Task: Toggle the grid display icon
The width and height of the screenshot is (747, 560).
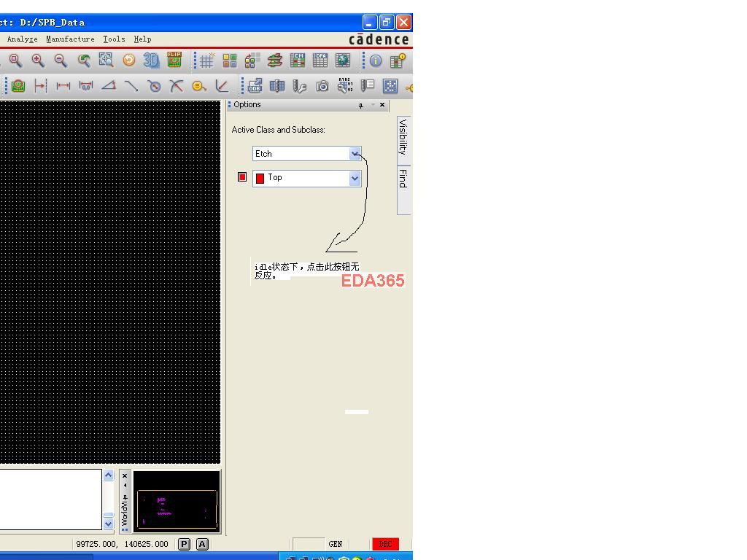Action: 207,61
